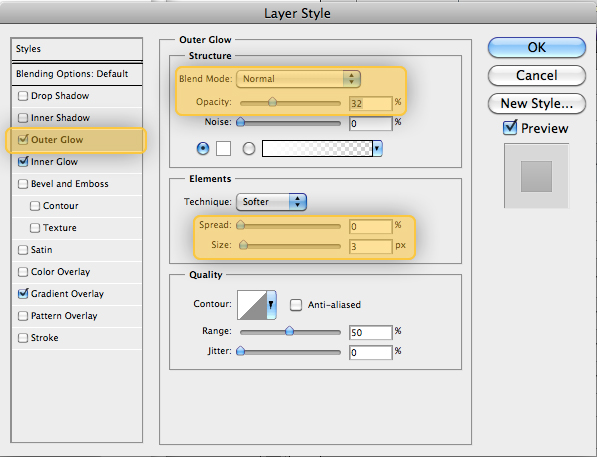Enable the Drop Shadow checkbox
Viewport: 597px width, 457px height.
[23, 96]
